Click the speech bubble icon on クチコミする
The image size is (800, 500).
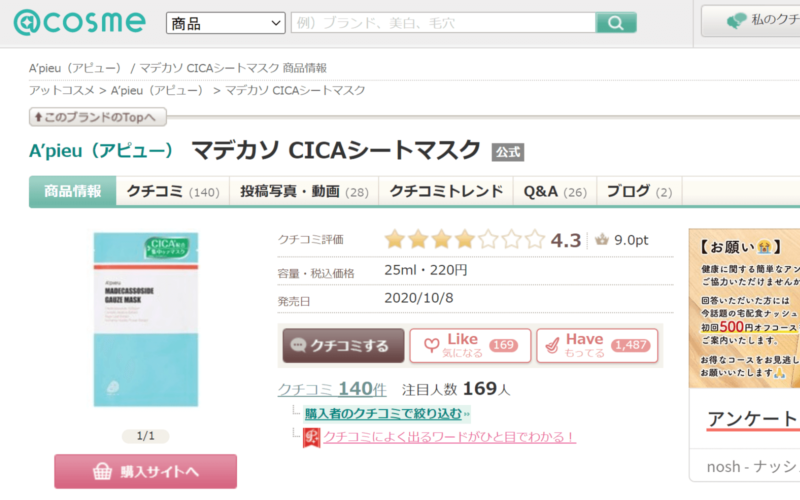(298, 345)
